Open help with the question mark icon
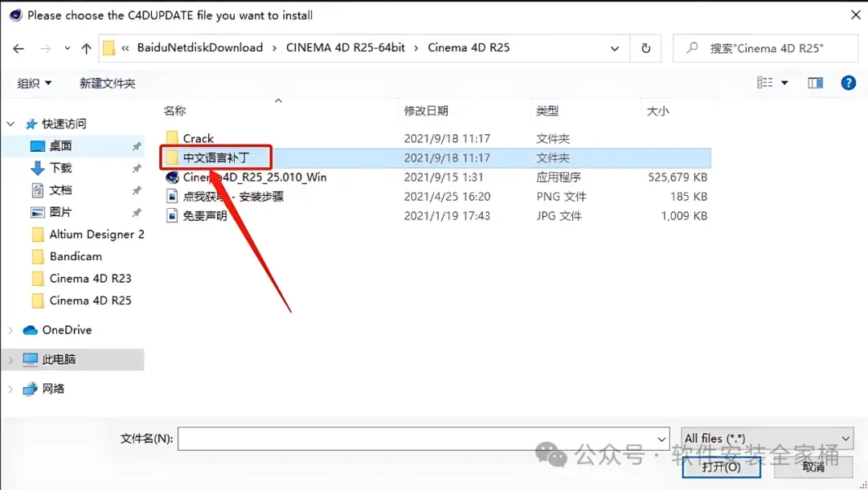The width and height of the screenshot is (868, 490). pyautogui.click(x=848, y=83)
